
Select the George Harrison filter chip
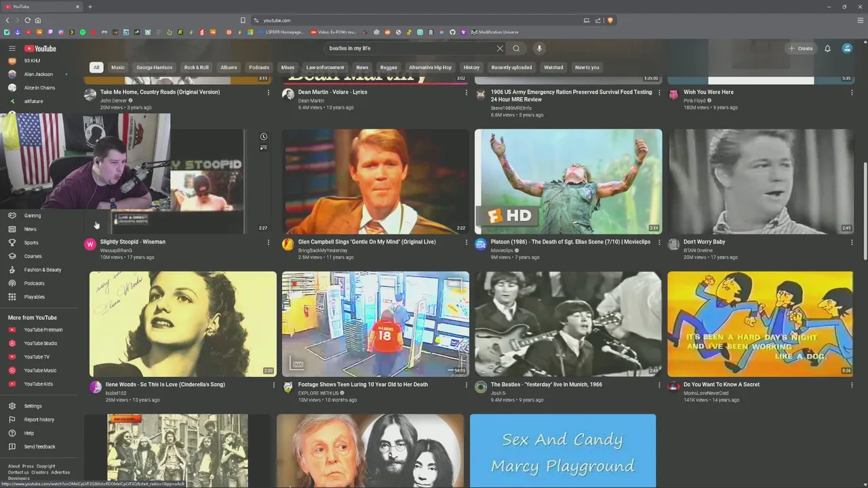coord(155,67)
